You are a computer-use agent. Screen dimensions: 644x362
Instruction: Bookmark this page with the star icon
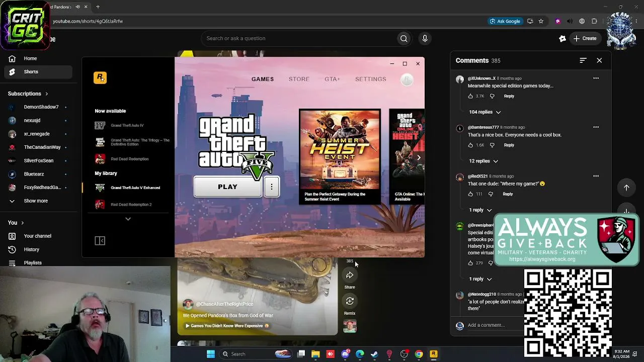coord(541,21)
